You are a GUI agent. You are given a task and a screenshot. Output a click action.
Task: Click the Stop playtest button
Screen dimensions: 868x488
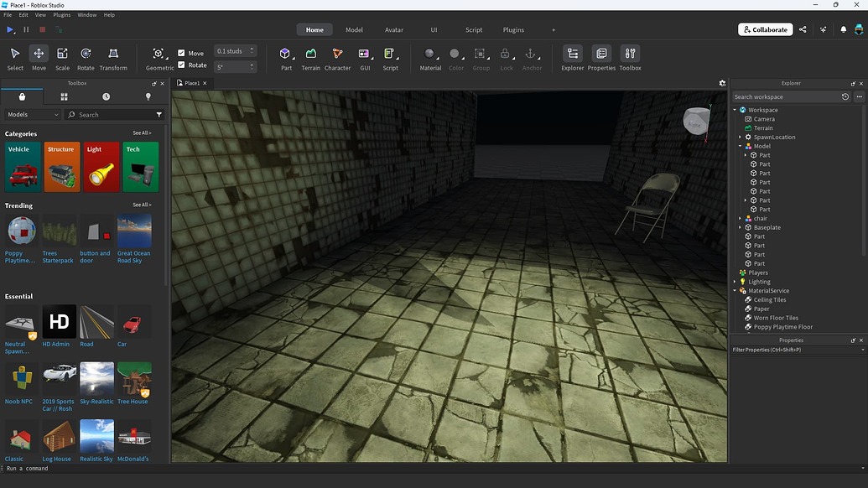[42, 29]
